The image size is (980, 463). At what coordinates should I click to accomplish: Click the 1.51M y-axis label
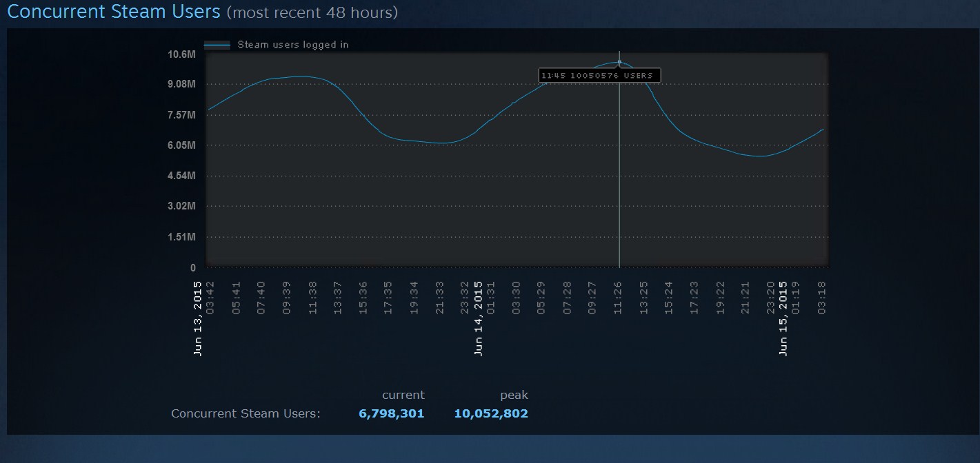pyautogui.click(x=182, y=237)
